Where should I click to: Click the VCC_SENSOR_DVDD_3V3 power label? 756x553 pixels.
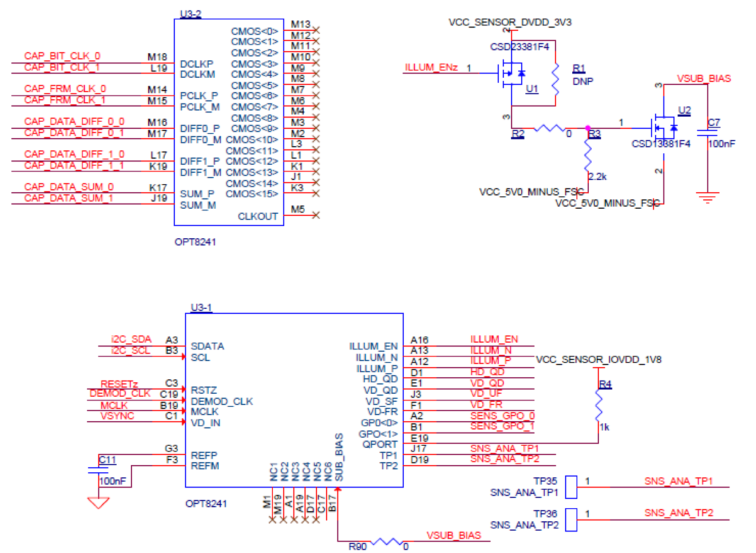[x=510, y=22]
